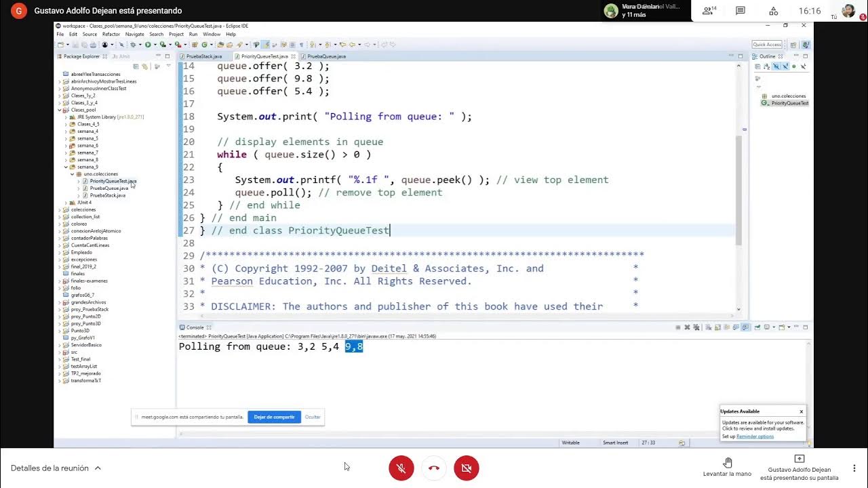Viewport: 868px width, 488px height.
Task: Click Remove Launch X icon in Console
Action: [687, 327]
